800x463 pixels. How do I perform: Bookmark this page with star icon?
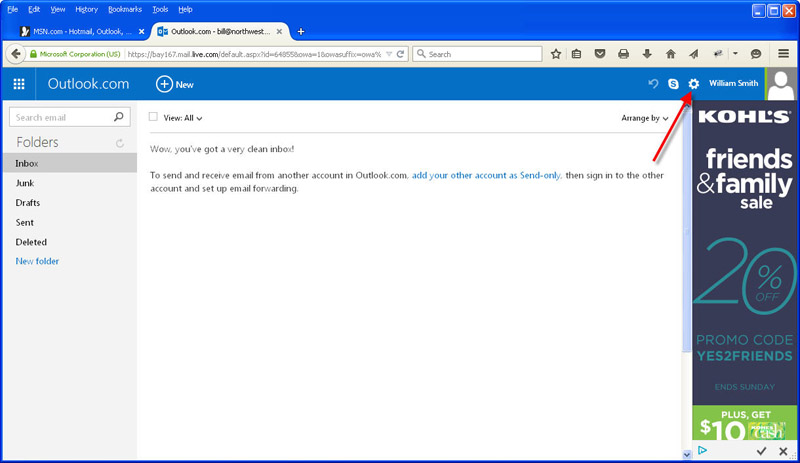point(556,54)
